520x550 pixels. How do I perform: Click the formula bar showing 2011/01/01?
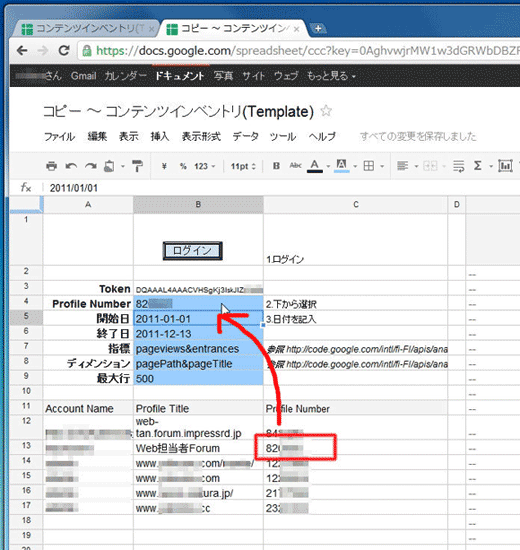(x=281, y=188)
